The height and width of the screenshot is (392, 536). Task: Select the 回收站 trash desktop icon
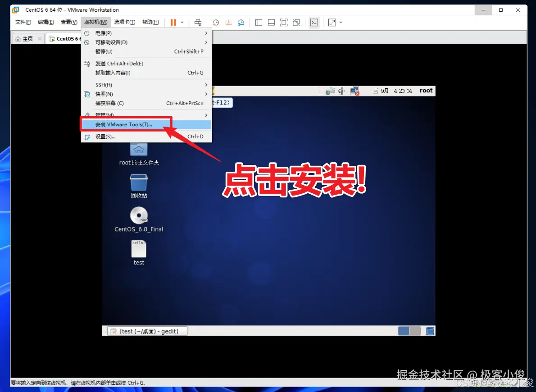tap(139, 186)
